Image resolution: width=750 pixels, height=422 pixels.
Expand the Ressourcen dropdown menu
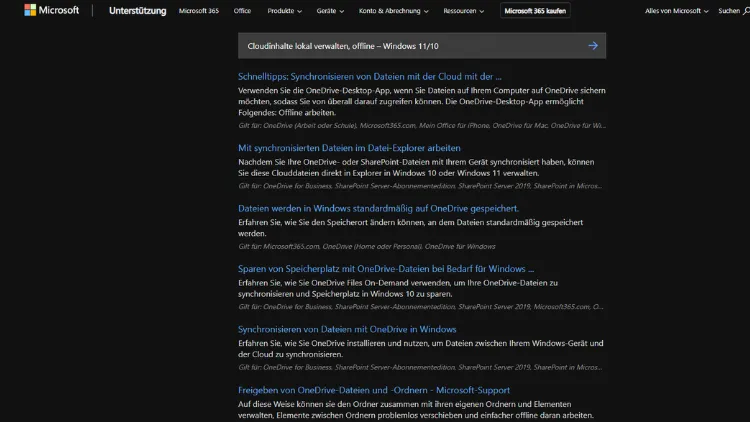(463, 11)
